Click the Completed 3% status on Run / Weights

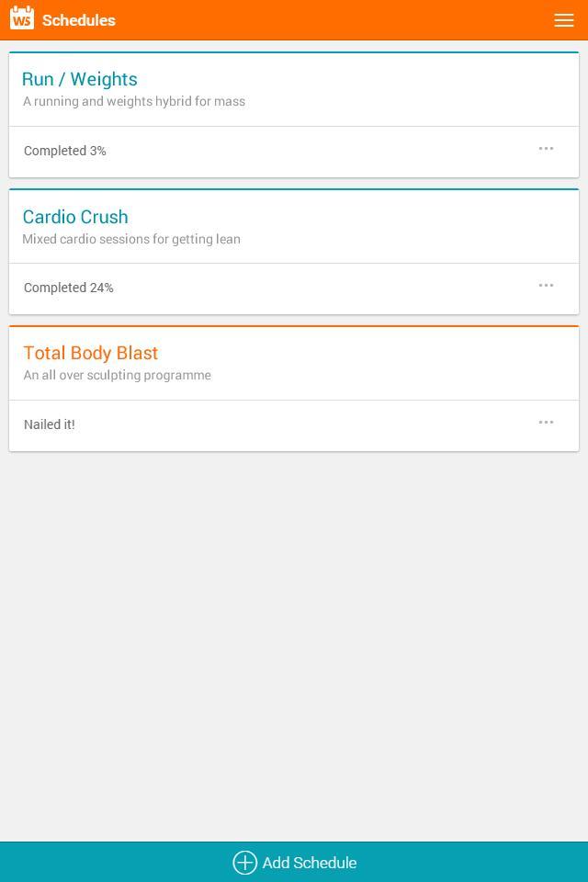coord(64,151)
